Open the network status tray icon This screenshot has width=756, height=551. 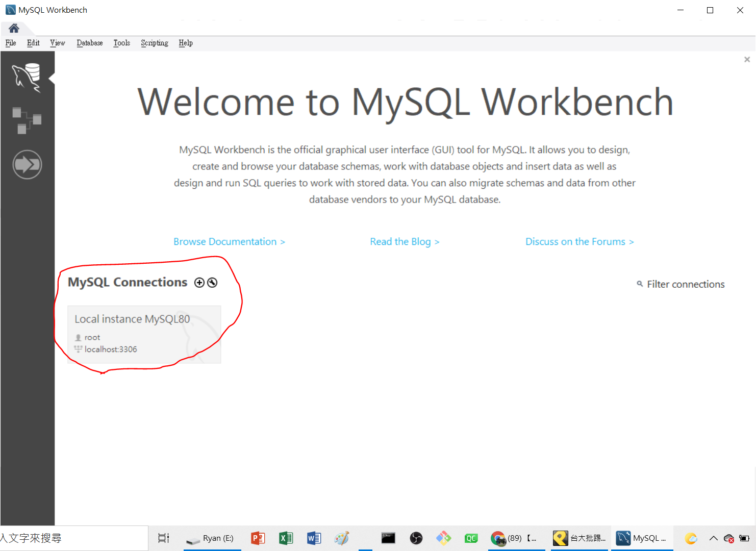tap(729, 538)
